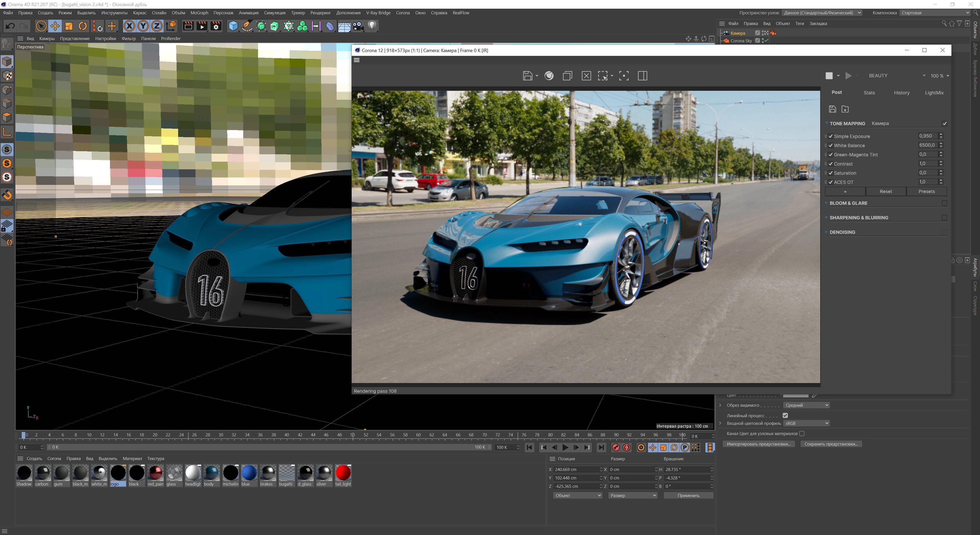Screen dimensions: 980x535
Task: Click the Reset tone mapping button
Action: tap(886, 191)
